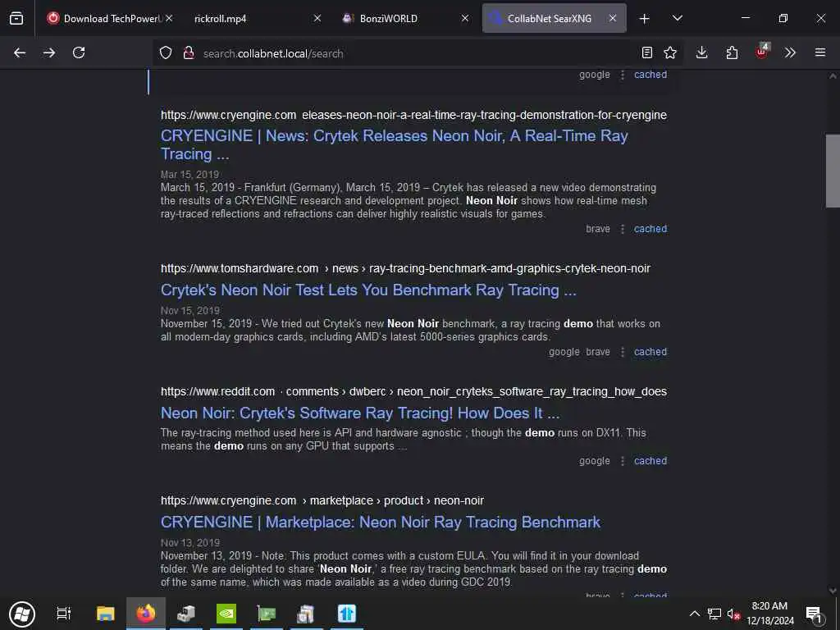Viewport: 840px width, 630px height.
Task: Click the scrollbar up arrow
Action: pos(833,76)
